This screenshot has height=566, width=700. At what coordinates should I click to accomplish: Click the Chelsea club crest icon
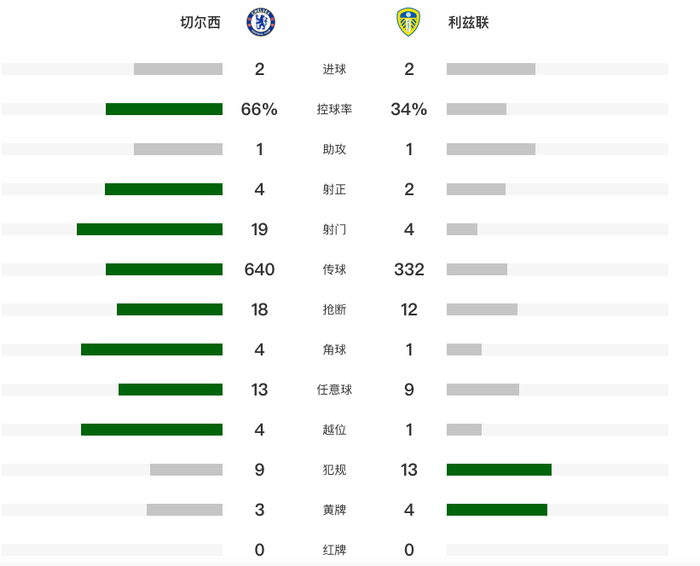click(x=261, y=22)
